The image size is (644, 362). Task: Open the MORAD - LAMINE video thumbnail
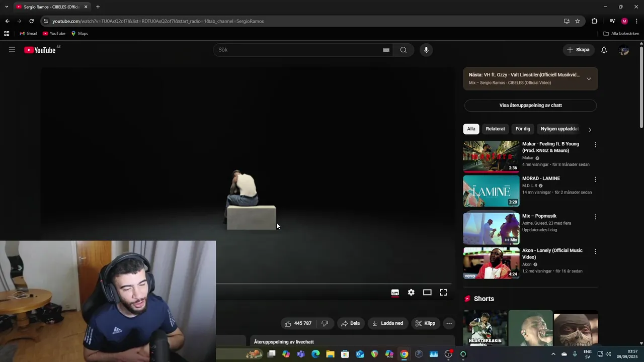pyautogui.click(x=491, y=191)
